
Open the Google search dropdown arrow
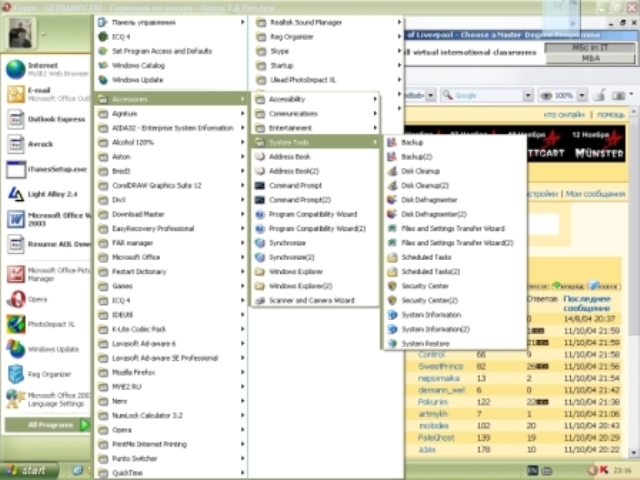pyautogui.click(x=528, y=96)
